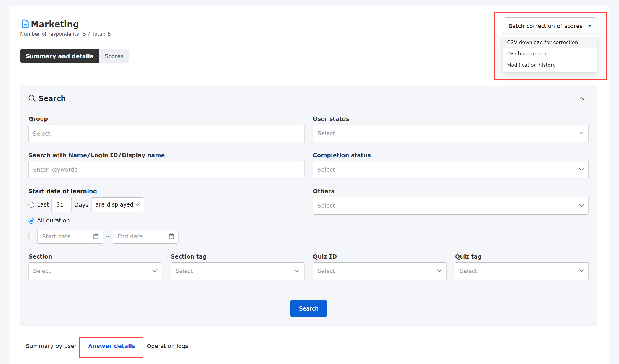Open the Start date calendar icon

coord(96,236)
